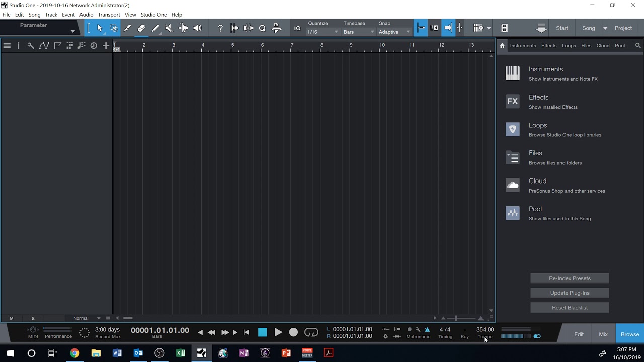
Task: Open Chrome from the Windows taskbar
Action: click(x=74, y=353)
